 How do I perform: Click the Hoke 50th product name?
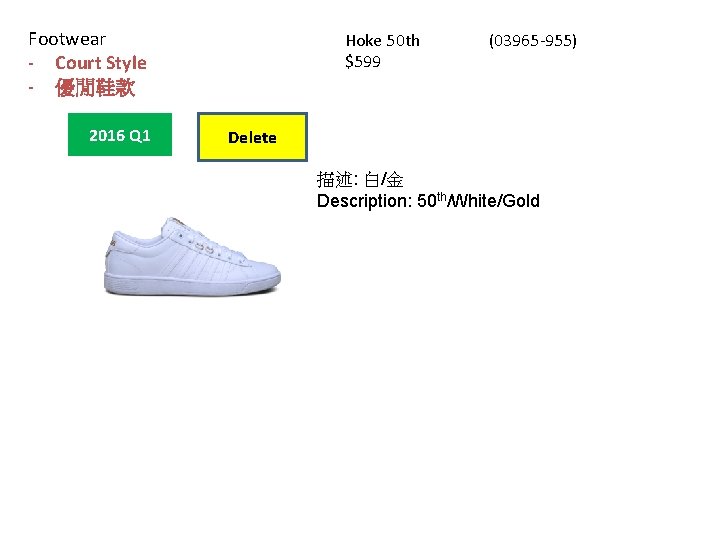pyautogui.click(x=382, y=40)
